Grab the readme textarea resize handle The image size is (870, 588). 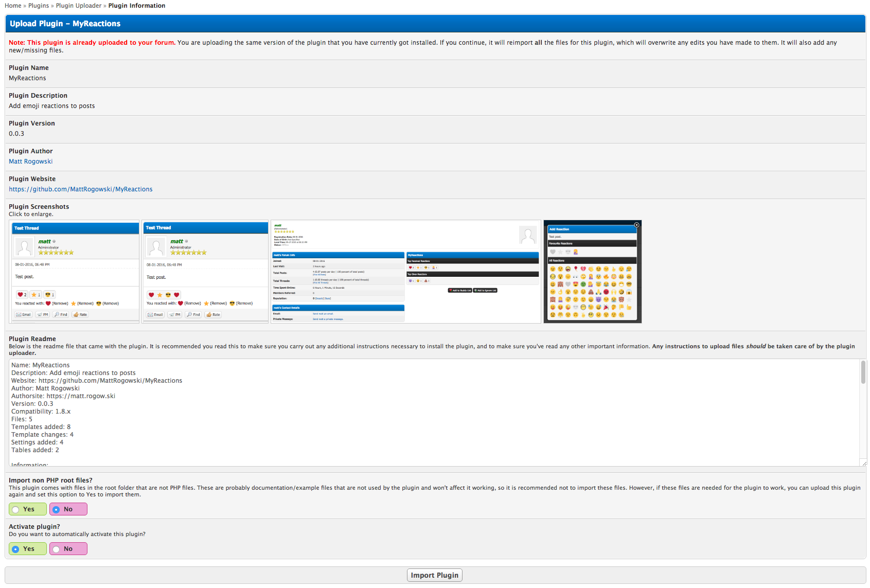click(x=864, y=464)
